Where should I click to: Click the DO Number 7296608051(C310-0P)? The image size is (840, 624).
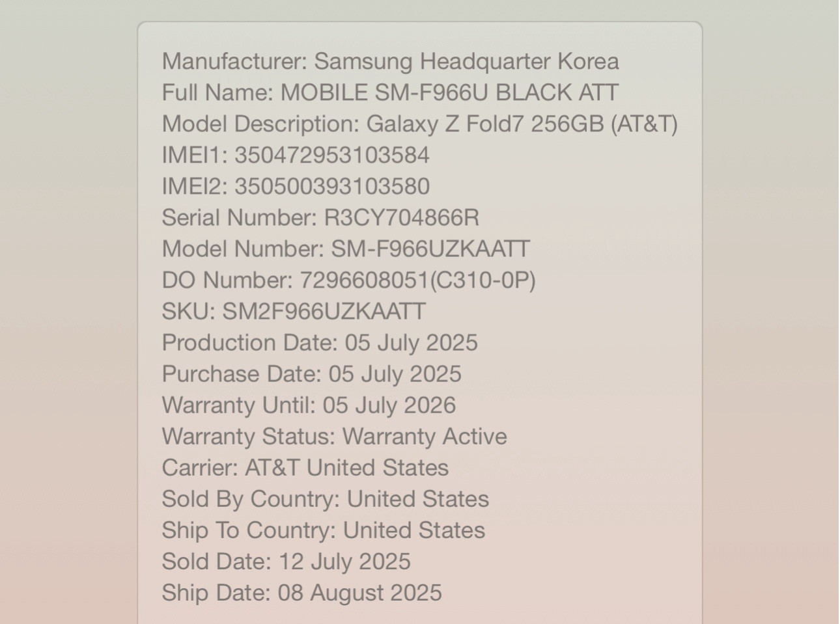pyautogui.click(x=417, y=280)
